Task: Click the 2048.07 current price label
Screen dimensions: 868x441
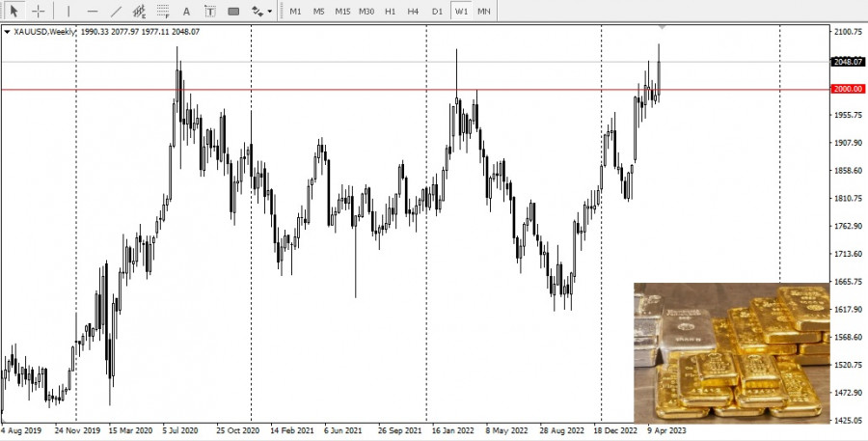Action: [x=848, y=61]
